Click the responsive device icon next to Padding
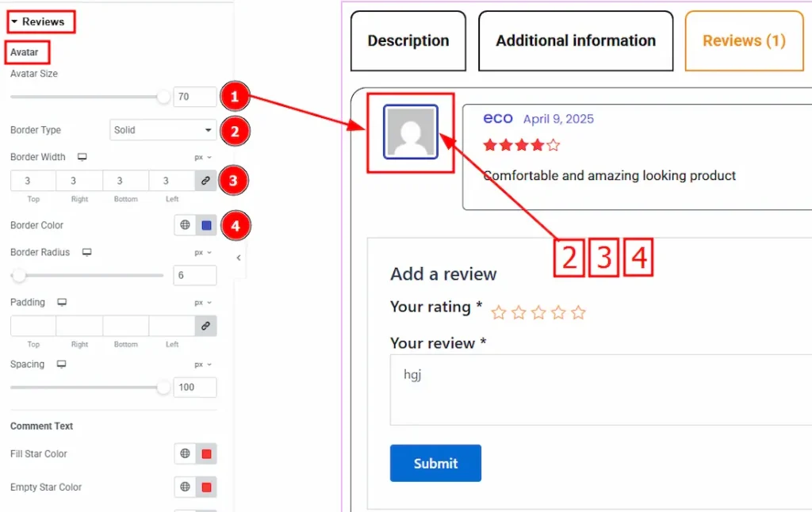This screenshot has width=812, height=512. point(62,302)
